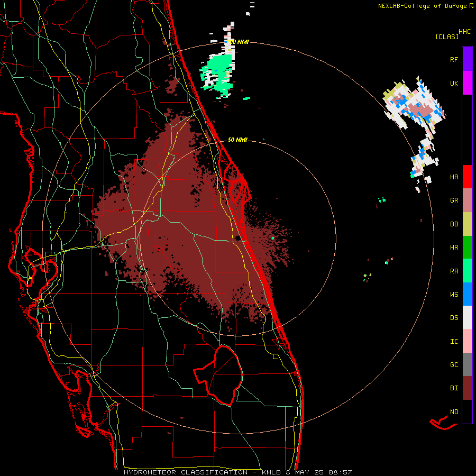Click the GC gray legend swatch
476x476 pixels.
point(467,364)
